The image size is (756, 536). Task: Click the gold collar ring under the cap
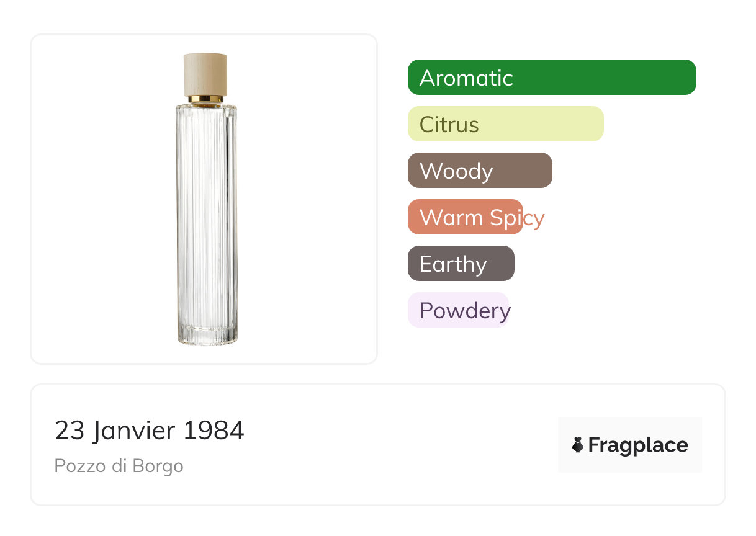[206, 99]
